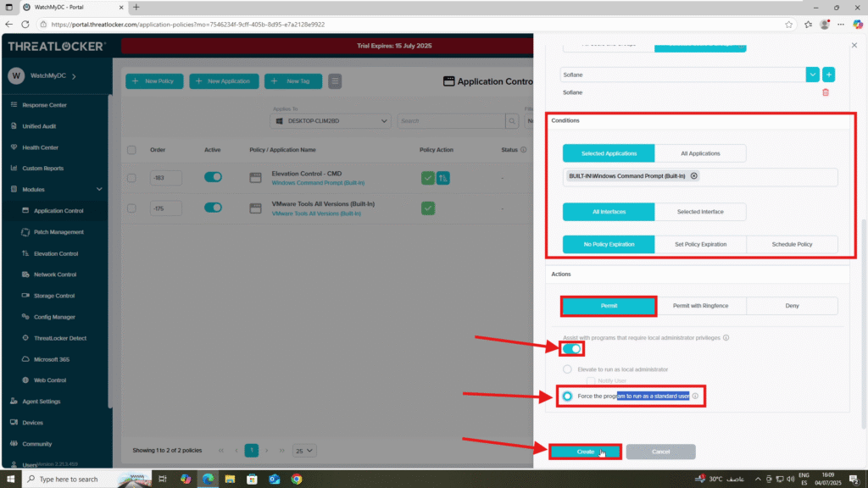868x488 pixels.
Task: Go to page 1 in pagination
Action: coord(251,451)
